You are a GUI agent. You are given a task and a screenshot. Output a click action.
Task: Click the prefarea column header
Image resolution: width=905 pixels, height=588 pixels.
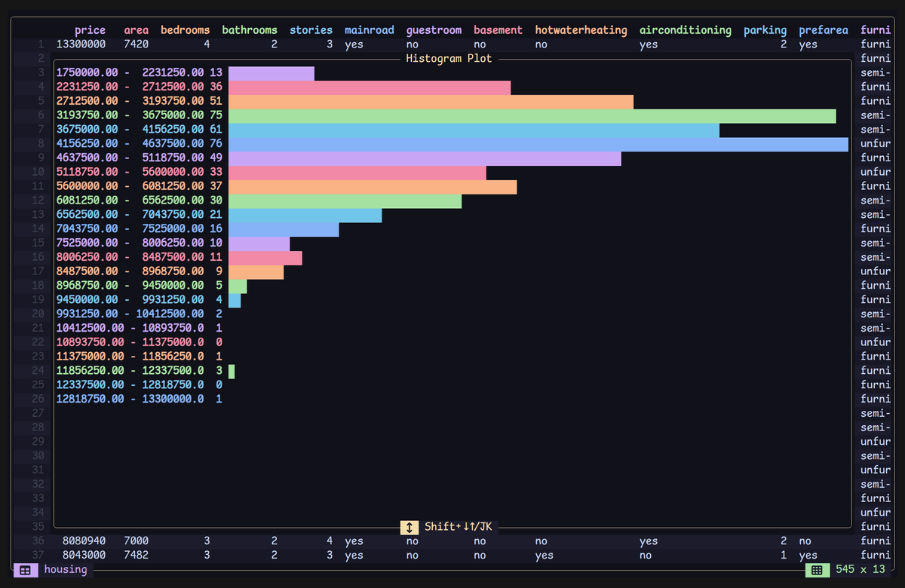pos(824,30)
